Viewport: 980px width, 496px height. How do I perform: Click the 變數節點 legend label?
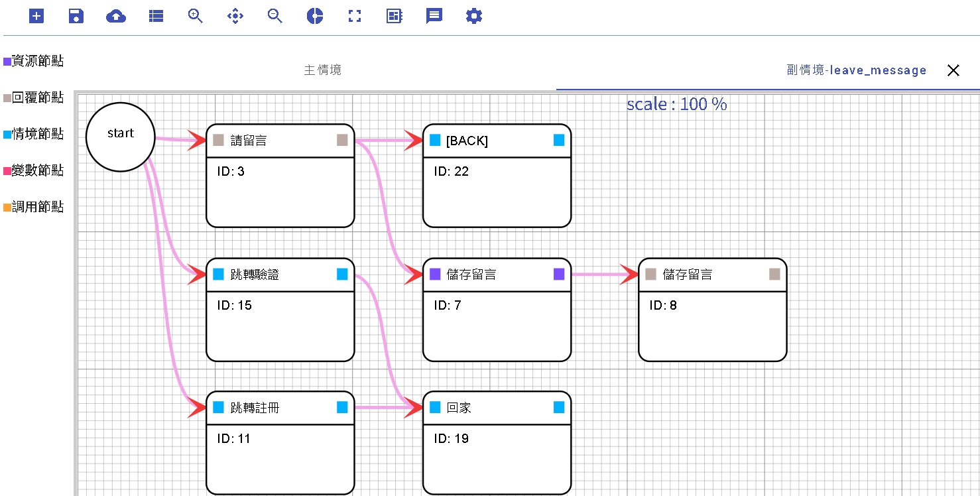(x=38, y=170)
